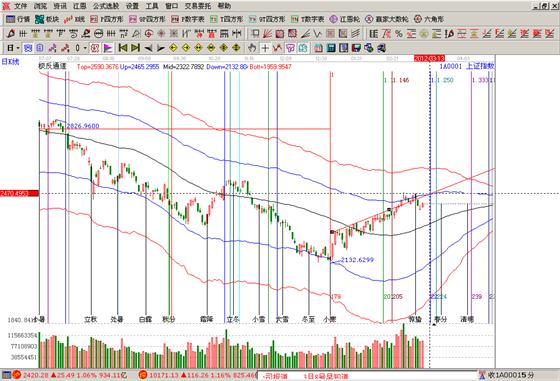Image resolution: width=560 pixels, height=381 pixels.
Task: Open the 行情 quotes view in the toolbar
Action: coord(18,19)
